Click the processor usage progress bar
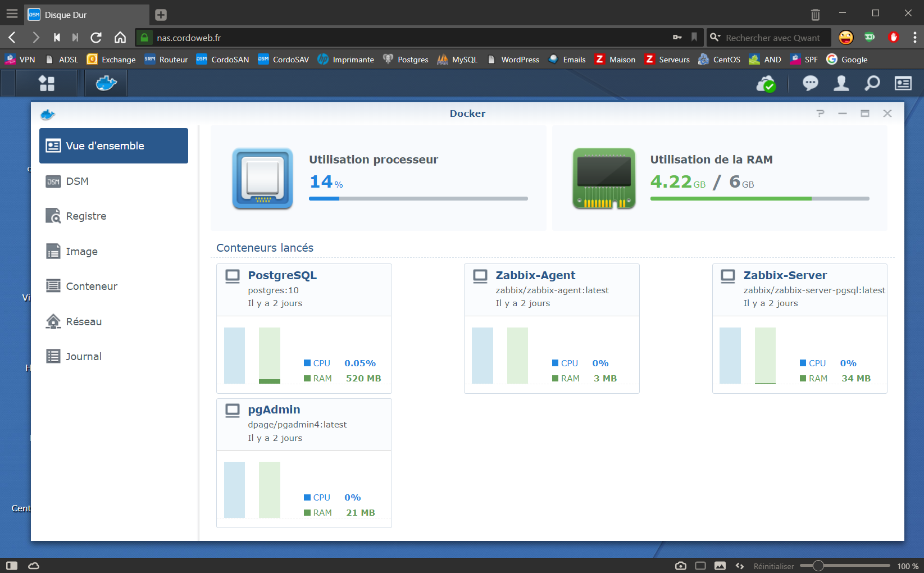The width and height of the screenshot is (924, 573). tap(418, 198)
